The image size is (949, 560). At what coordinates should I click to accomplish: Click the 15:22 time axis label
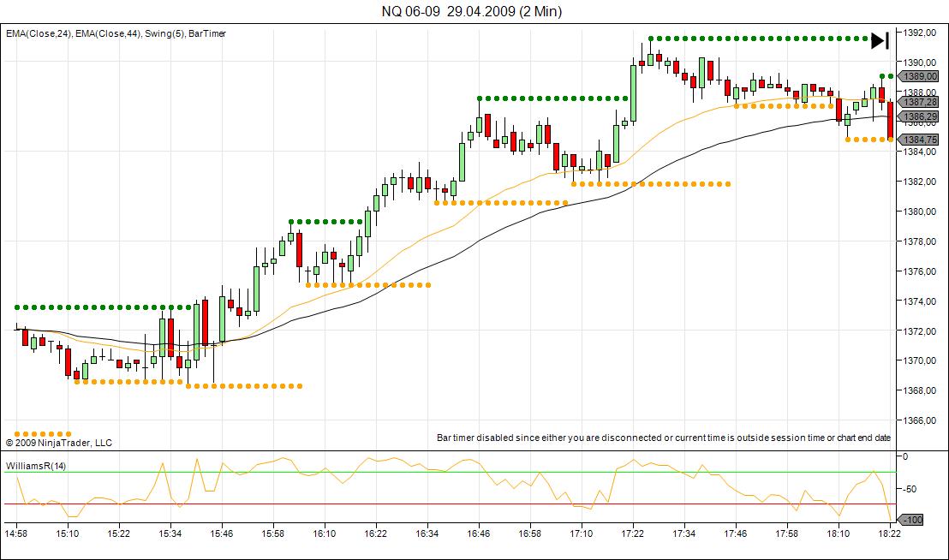point(118,533)
